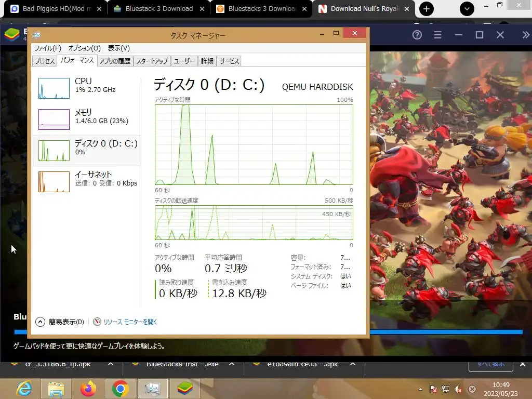This screenshot has width=532, height=399.
Task: Open the 詳細 tab
Action: 207,61
